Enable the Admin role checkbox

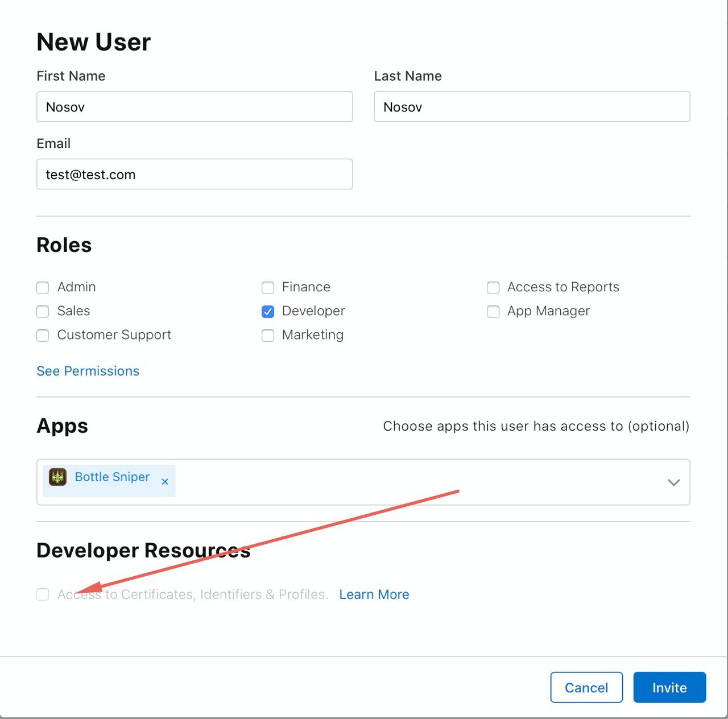click(43, 288)
